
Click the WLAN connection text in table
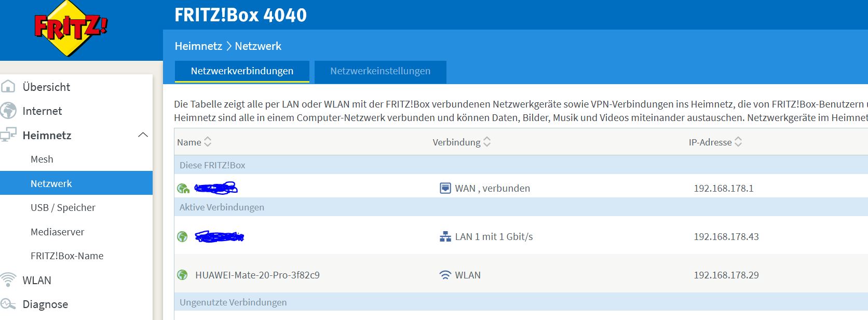click(x=468, y=275)
